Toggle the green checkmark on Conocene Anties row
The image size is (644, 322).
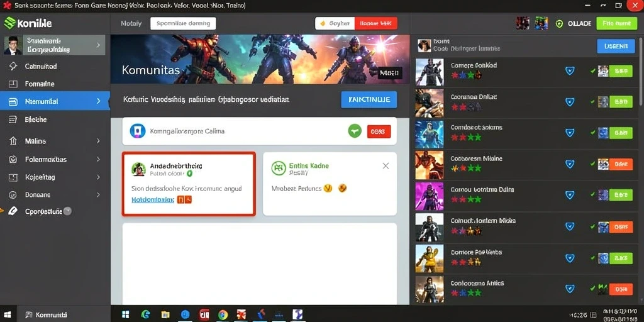coord(592,288)
